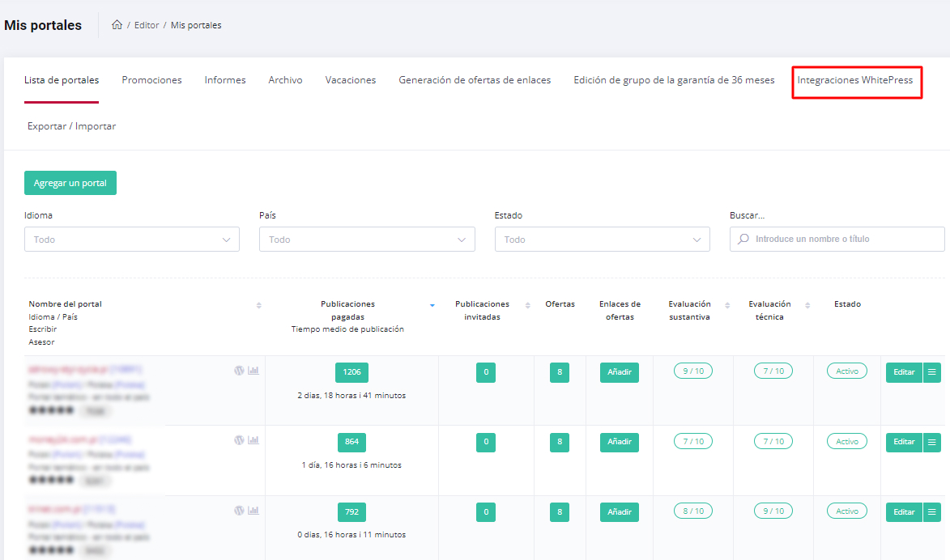Open statistics chart icon in 792 publications row
The width and height of the screenshot is (950, 560).
click(x=253, y=511)
